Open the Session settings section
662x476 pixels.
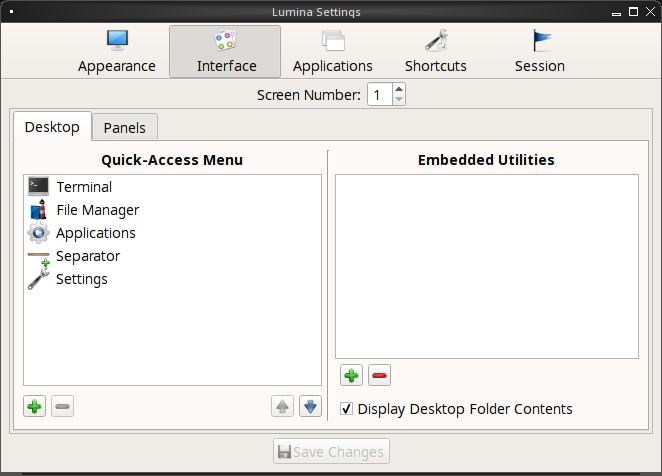click(540, 52)
